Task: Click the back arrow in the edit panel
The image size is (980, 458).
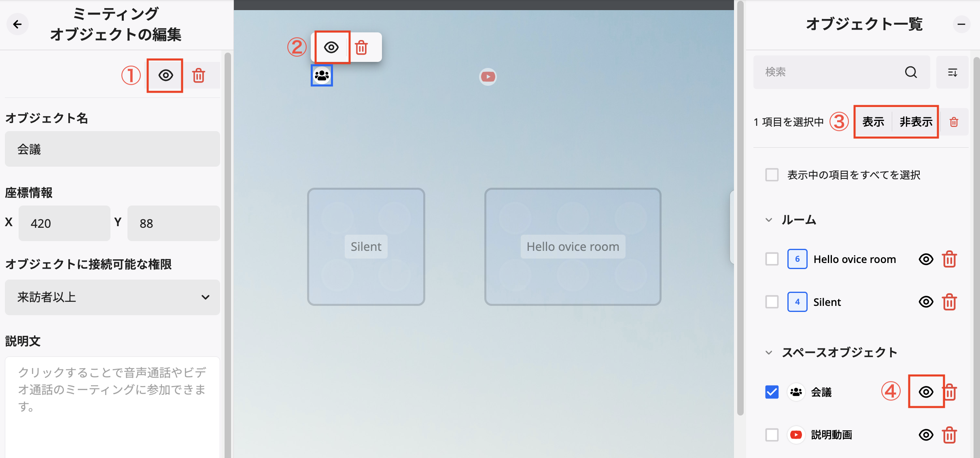Action: pos(17,24)
